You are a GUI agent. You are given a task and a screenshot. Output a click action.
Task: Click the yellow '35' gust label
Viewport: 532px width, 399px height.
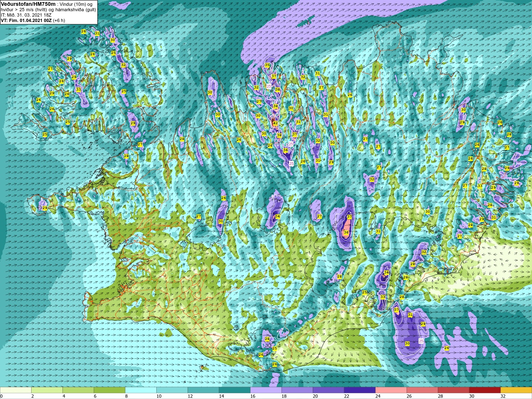coord(267,65)
